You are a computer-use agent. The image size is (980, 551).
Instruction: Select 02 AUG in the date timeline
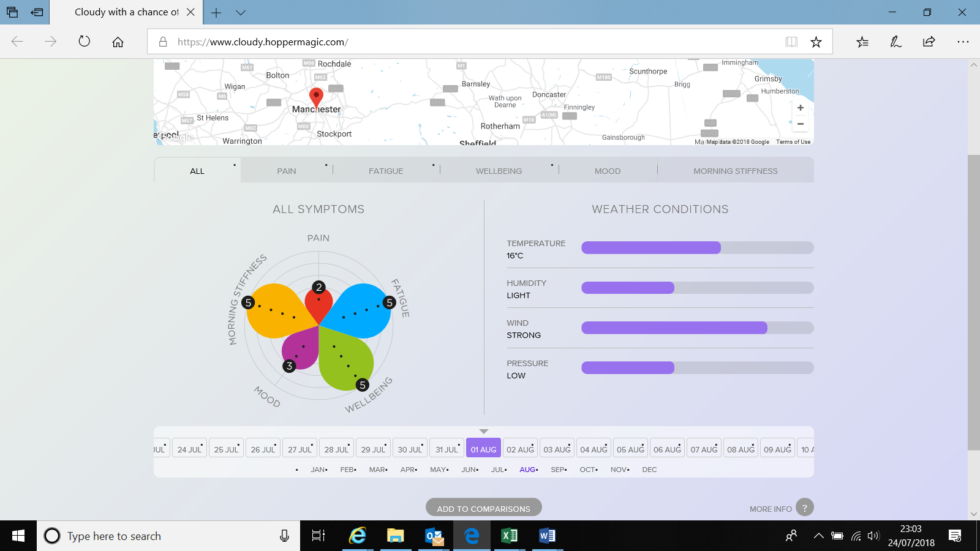(520, 449)
